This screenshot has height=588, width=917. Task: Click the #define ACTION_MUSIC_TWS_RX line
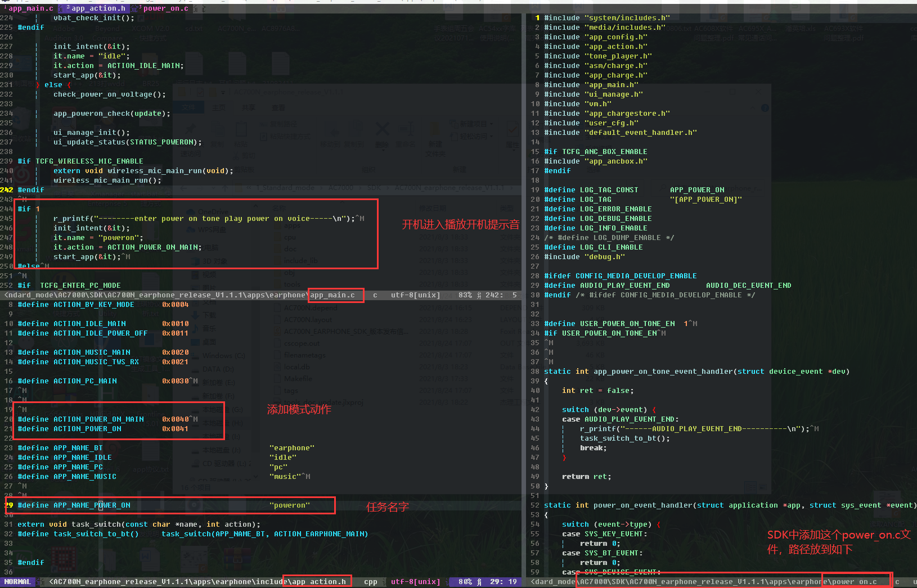[103, 362]
